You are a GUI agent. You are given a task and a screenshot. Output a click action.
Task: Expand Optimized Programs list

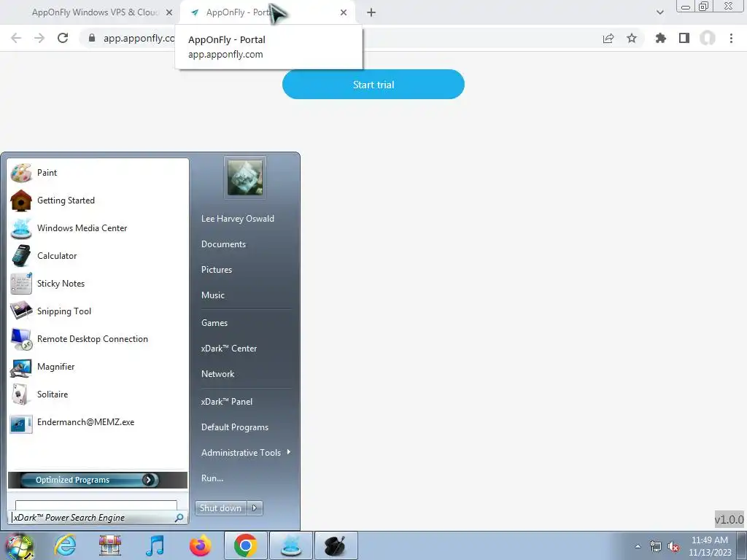pyautogui.click(x=97, y=480)
